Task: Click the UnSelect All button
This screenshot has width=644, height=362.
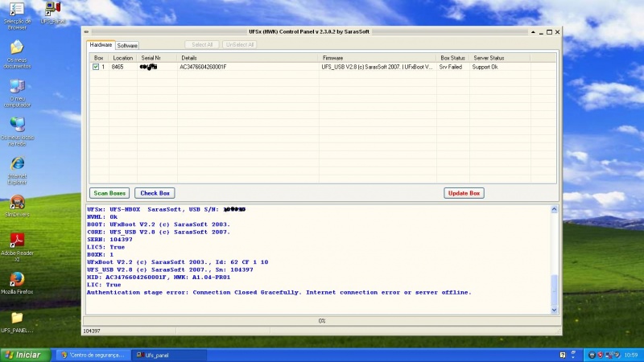Action: (240, 44)
